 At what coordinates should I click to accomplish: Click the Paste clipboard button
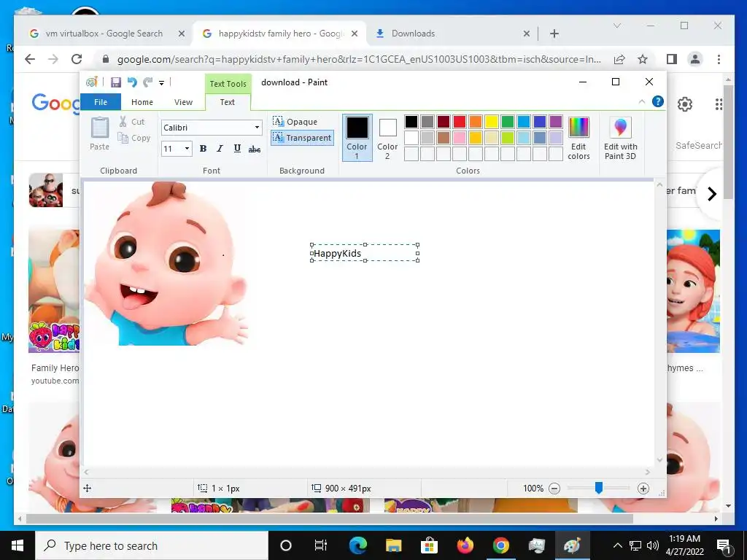(99, 134)
